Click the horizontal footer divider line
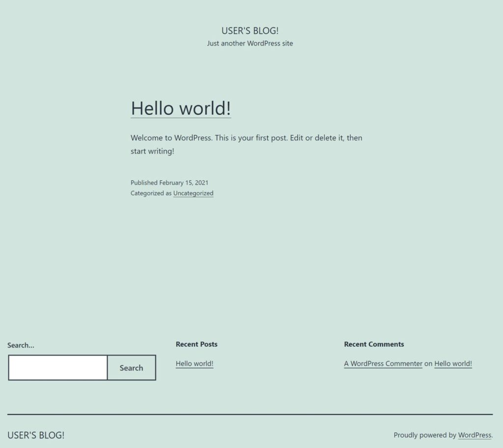Screen dimensions: 503x448 tap(250, 414)
